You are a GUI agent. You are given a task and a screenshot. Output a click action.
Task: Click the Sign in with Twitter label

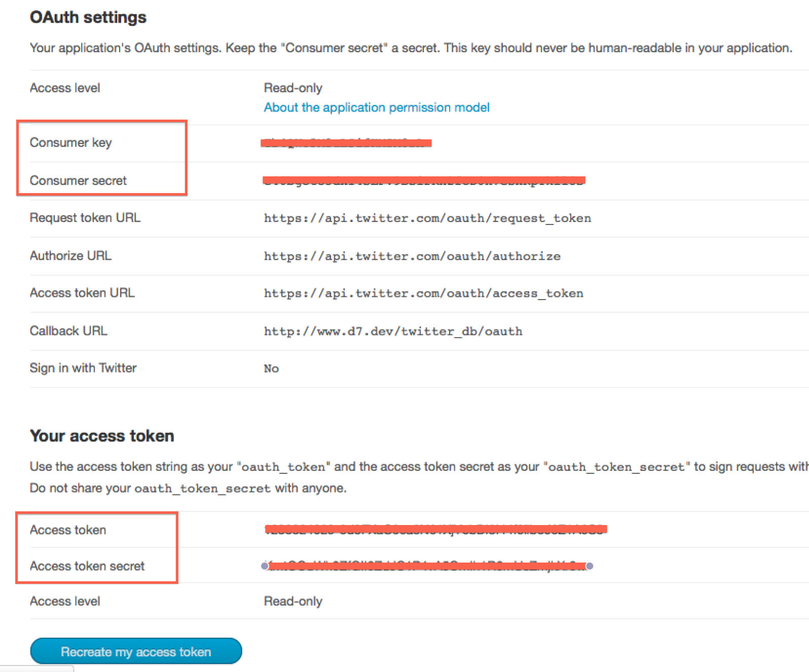tap(83, 368)
